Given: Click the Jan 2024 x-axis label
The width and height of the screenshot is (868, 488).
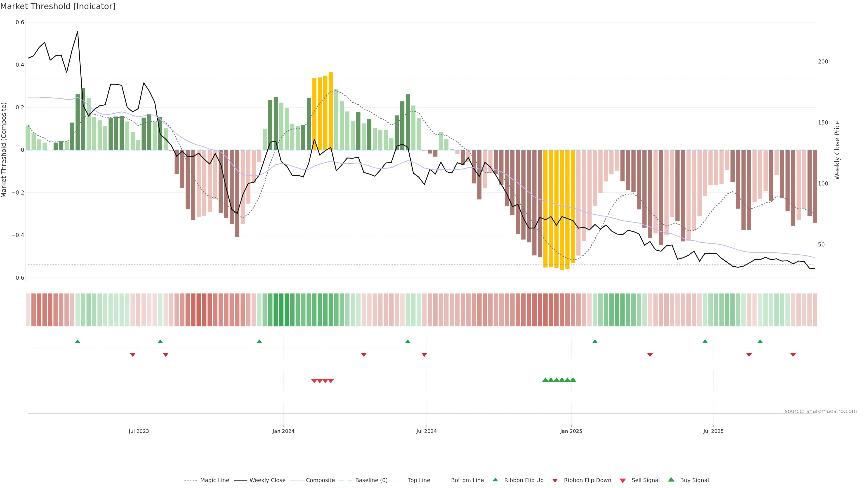Looking at the screenshot, I should pyautogui.click(x=283, y=431).
